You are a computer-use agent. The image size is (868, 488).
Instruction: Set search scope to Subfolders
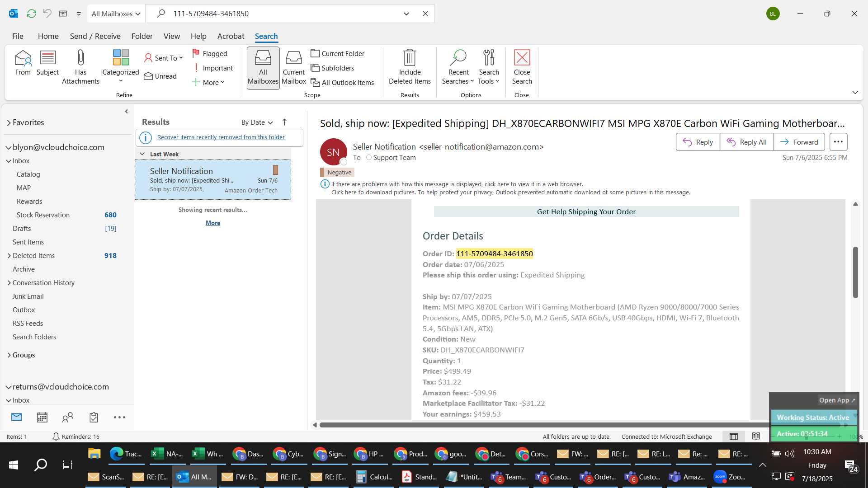coord(332,68)
